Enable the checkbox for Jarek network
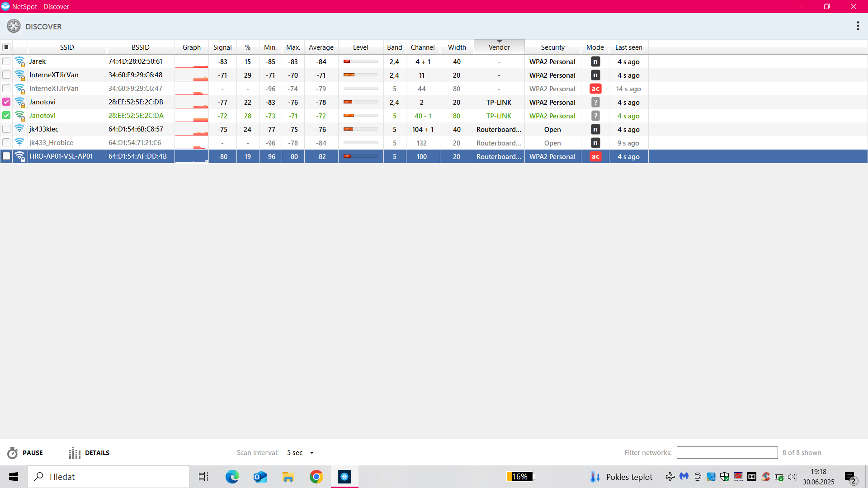Viewport: 868px width, 488px height. pyautogui.click(x=6, y=61)
